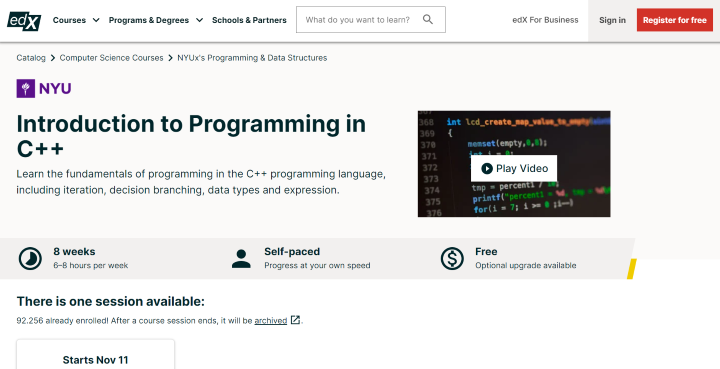The width and height of the screenshot is (720, 369).
Task: Click the dollar sign Free icon
Action: pyautogui.click(x=452, y=258)
